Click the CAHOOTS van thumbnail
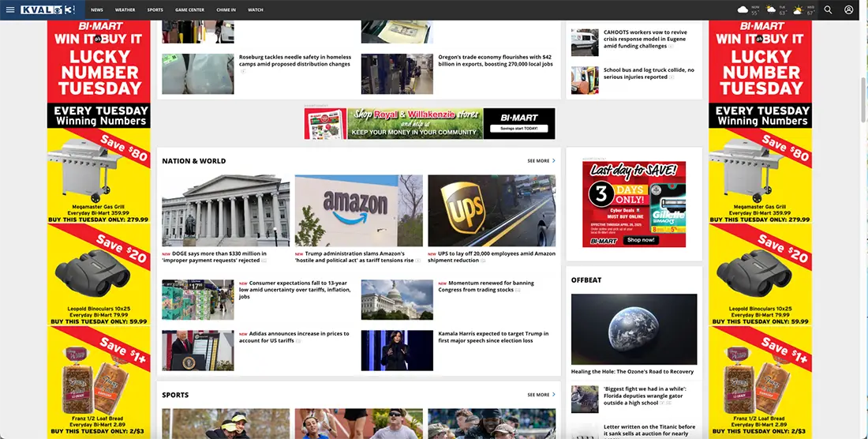 585,43
